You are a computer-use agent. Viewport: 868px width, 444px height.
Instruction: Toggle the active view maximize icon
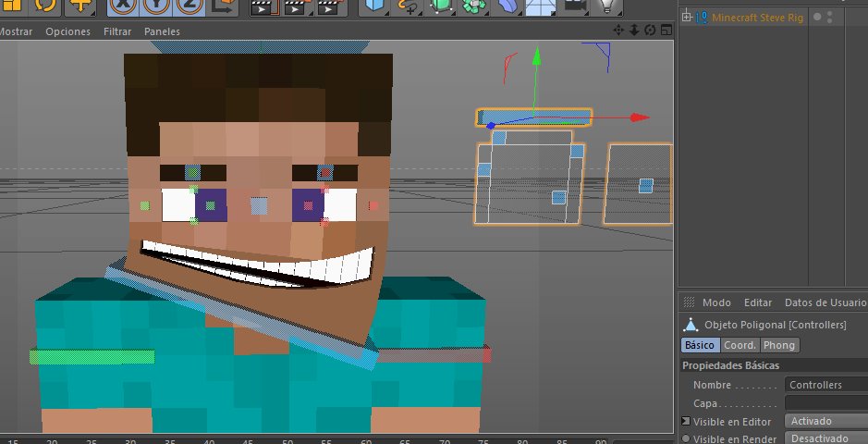pyautogui.click(x=666, y=31)
